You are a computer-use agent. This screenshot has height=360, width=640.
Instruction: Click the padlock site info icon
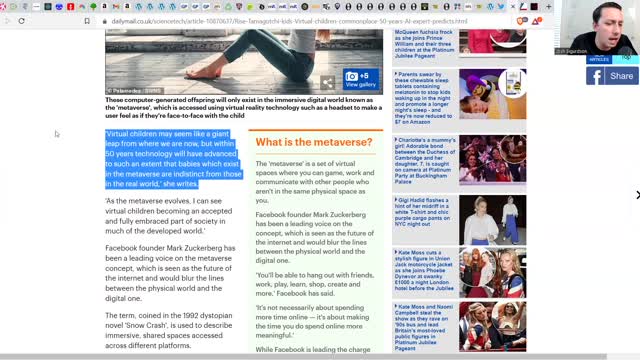104,21
